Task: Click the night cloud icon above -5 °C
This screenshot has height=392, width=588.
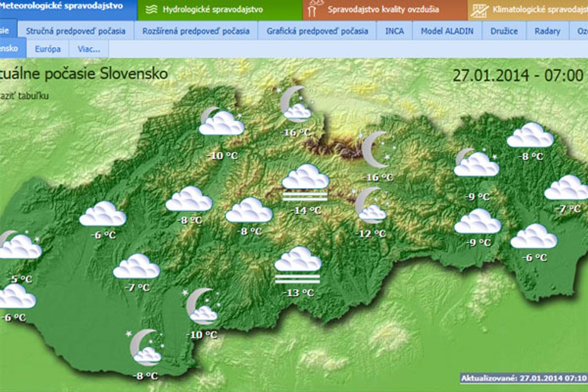Action: coord(18,246)
